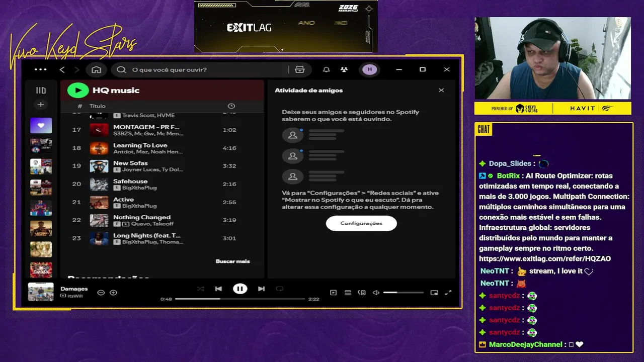Click the Buscar mais link
The height and width of the screenshot is (362, 644).
[232, 261]
